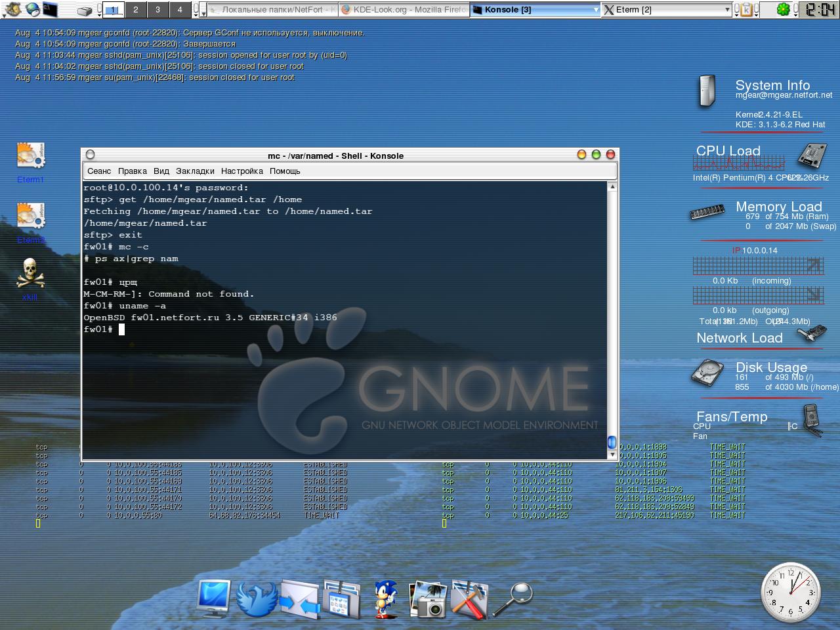Screen dimensions: 840x630
Task: Open the monitor icon in the dock
Action: [x=214, y=598]
